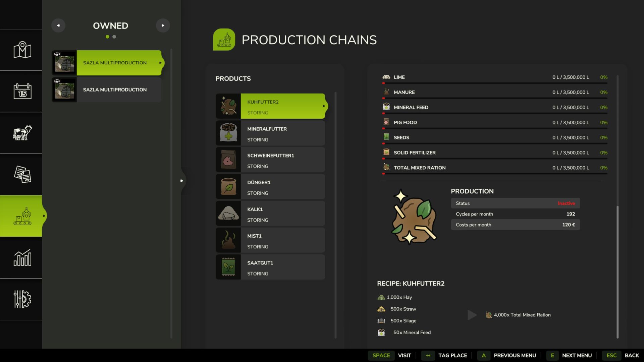Open the statistics chart icon
This screenshot has height=362, width=644.
22,257
